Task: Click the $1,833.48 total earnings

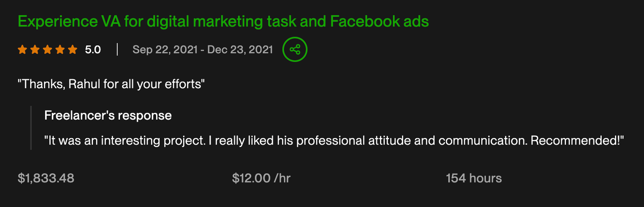Action: click(46, 178)
